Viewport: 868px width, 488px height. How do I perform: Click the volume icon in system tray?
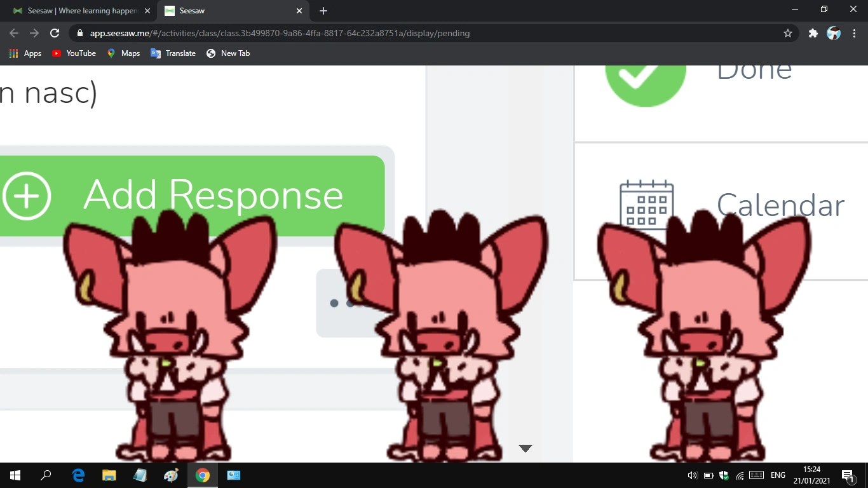pos(692,475)
